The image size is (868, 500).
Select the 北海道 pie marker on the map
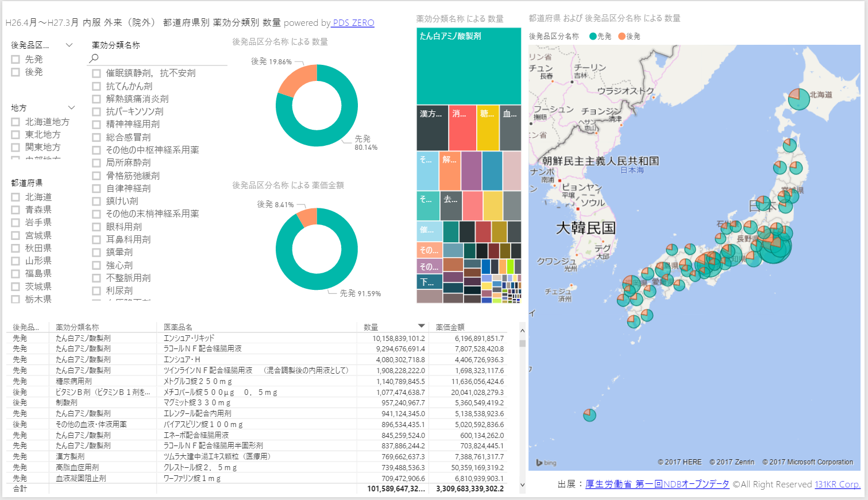[798, 99]
